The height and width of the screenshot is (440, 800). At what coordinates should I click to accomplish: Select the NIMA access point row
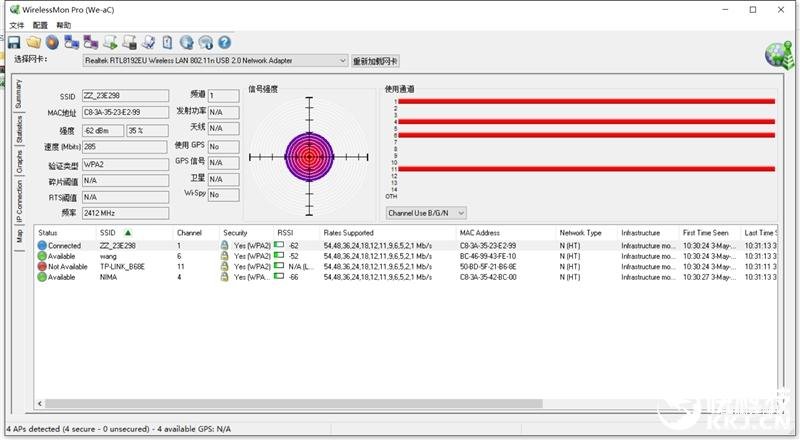406,277
